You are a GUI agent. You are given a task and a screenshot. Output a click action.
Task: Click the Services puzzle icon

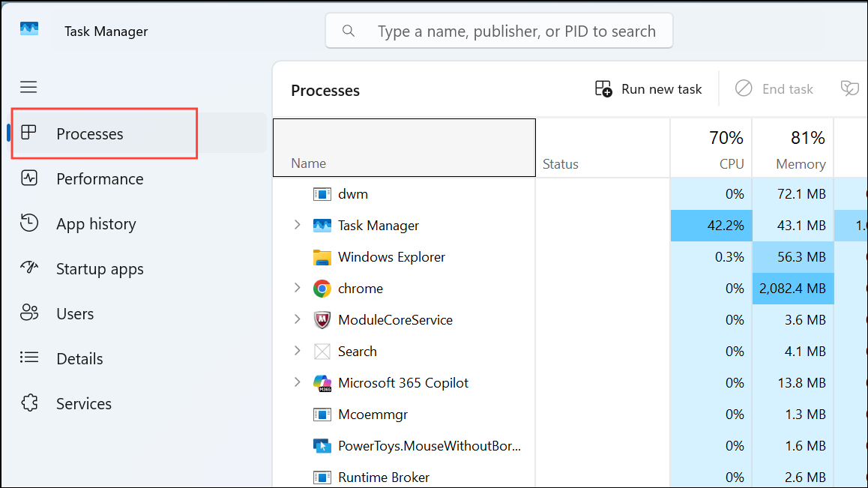[29, 403]
